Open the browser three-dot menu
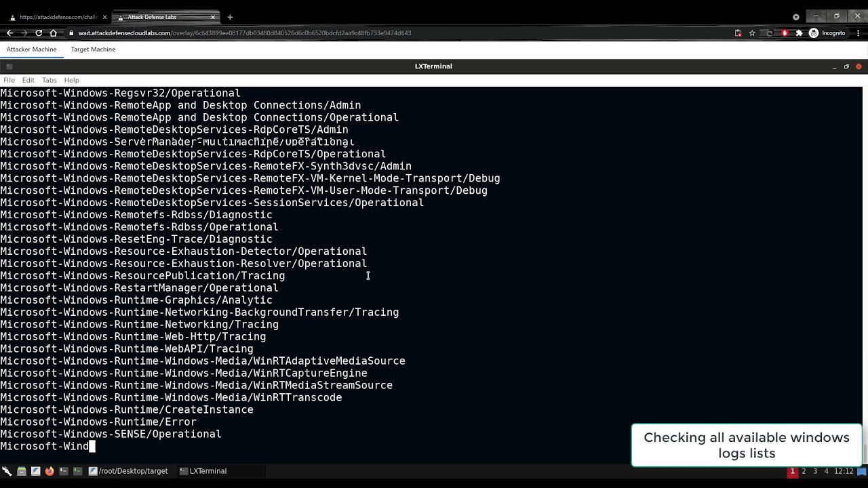This screenshot has height=488, width=868. (x=858, y=33)
